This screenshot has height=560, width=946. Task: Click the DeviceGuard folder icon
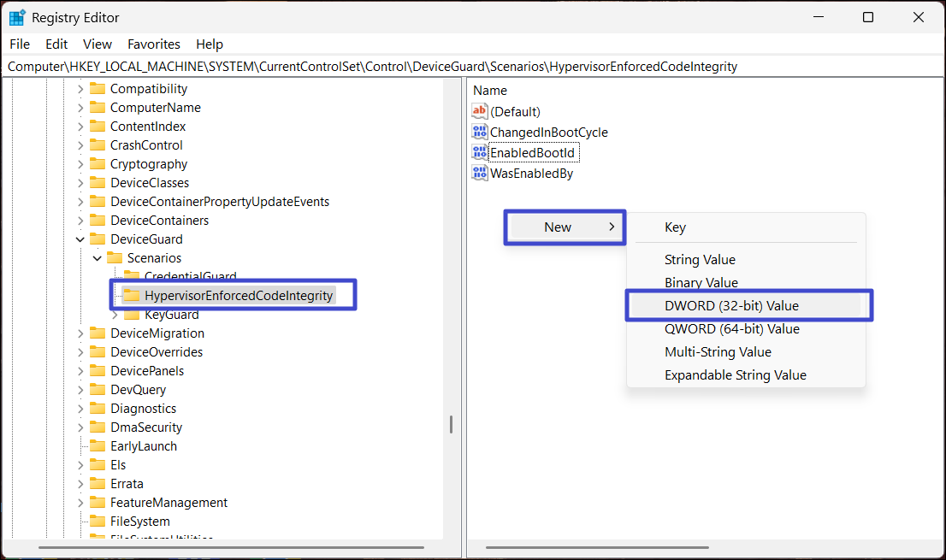pos(98,239)
